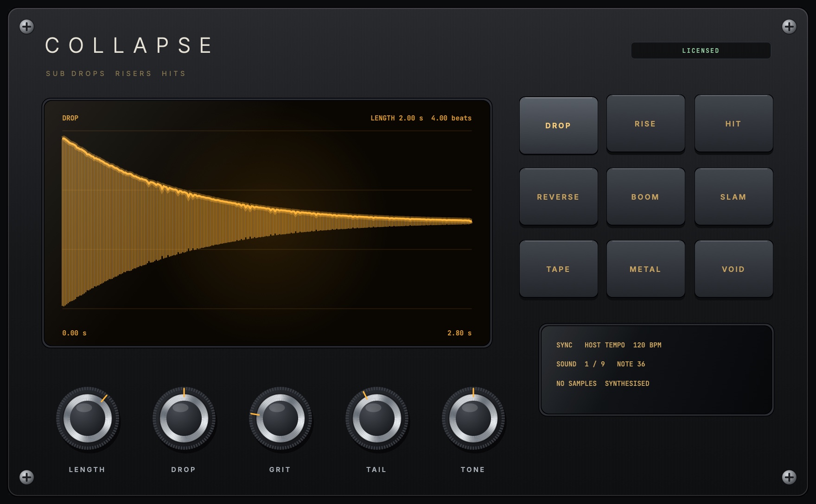The height and width of the screenshot is (504, 816).
Task: Select the RISE sound pad
Action: tap(645, 124)
